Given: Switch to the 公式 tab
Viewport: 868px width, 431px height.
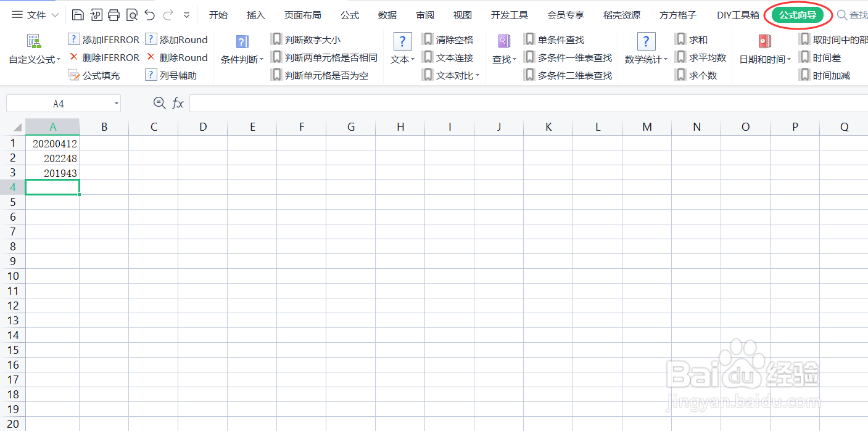Looking at the screenshot, I should click(350, 15).
